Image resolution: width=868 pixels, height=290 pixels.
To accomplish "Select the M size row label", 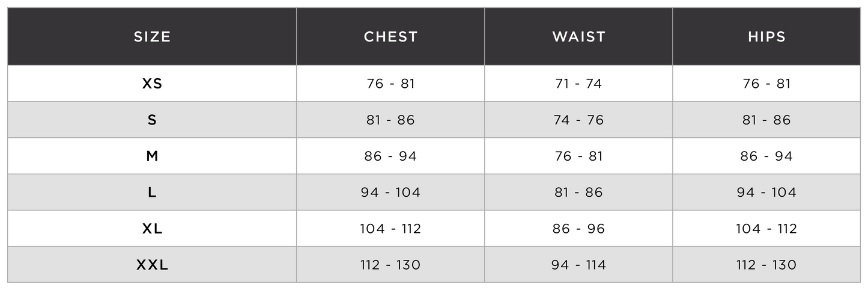I will [152, 156].
